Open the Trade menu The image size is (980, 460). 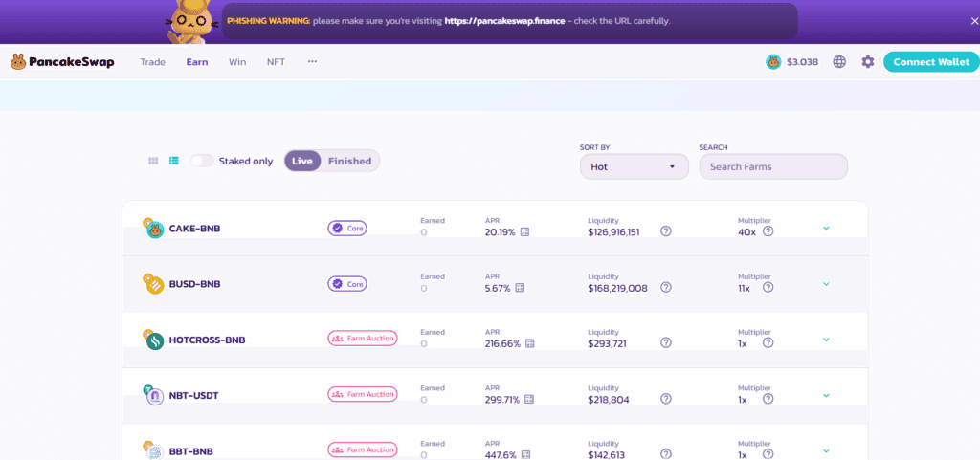click(153, 62)
